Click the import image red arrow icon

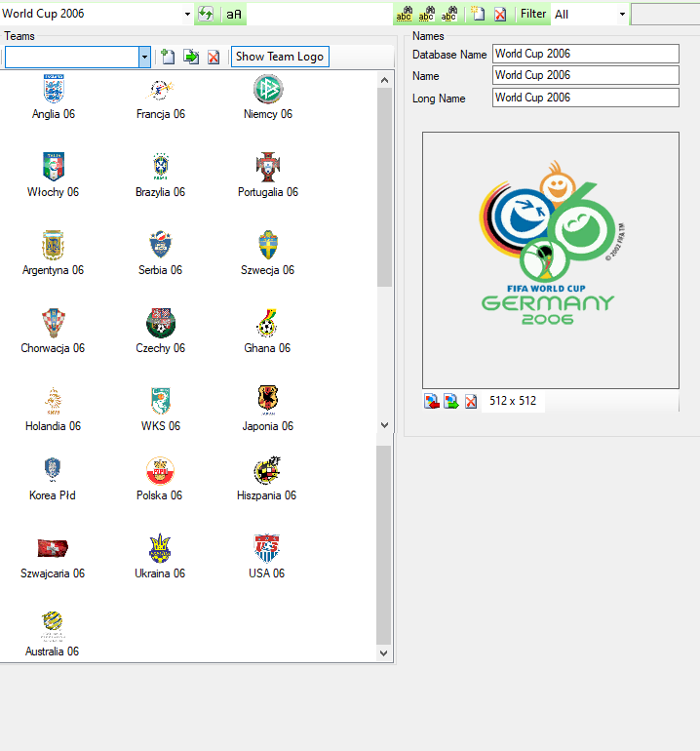(x=432, y=401)
